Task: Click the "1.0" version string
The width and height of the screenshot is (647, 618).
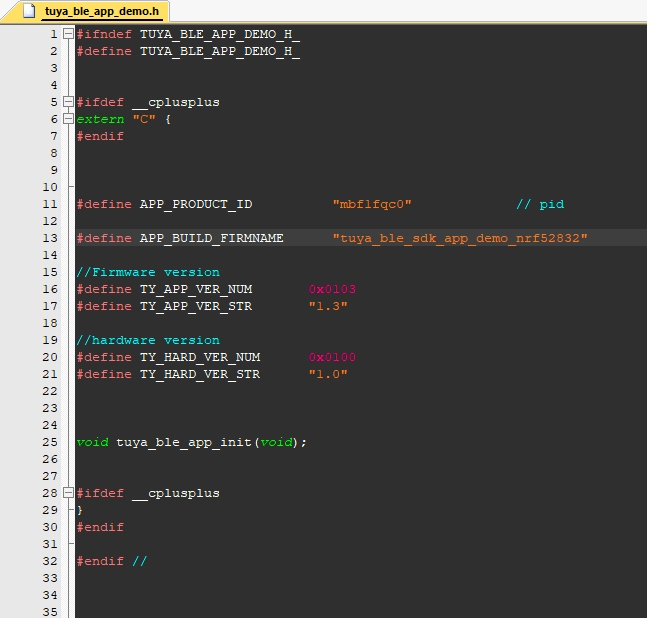Action: pyautogui.click(x=328, y=374)
